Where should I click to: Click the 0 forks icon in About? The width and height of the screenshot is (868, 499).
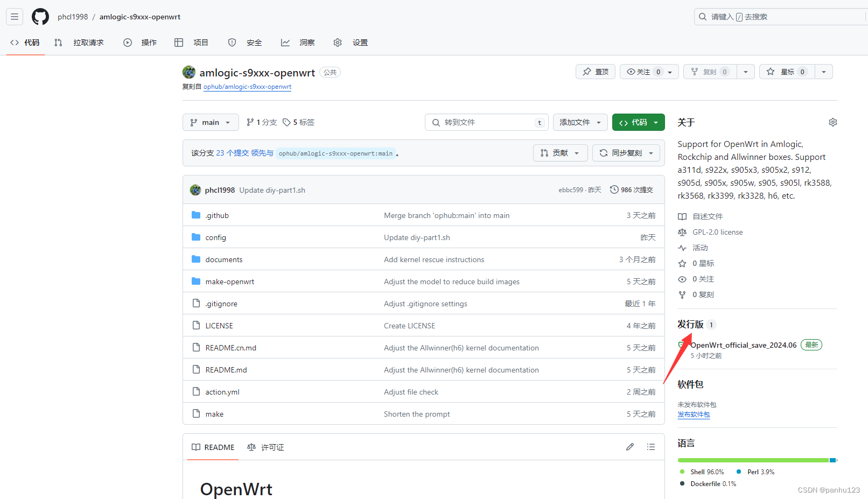pos(682,294)
